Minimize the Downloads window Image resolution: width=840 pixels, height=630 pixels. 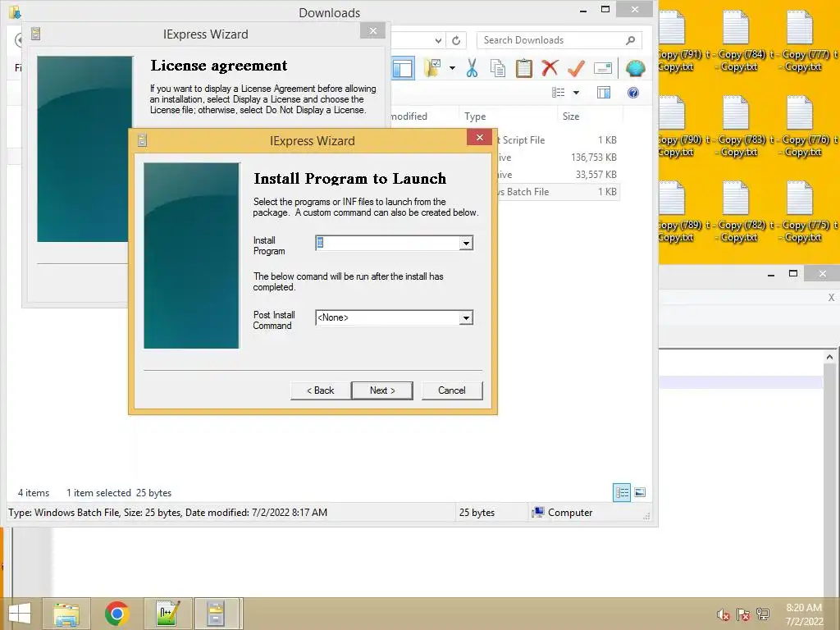[x=583, y=10]
